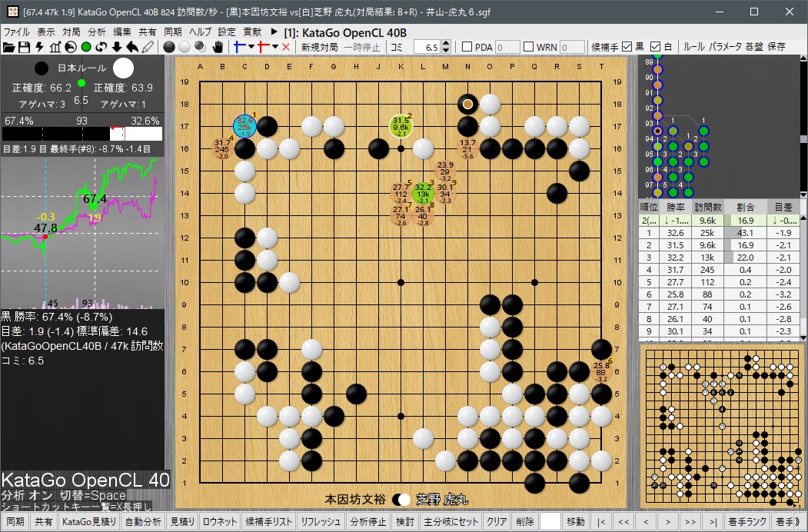Open the パラメータ toolbar item
Screen dimensions: 808x532
tap(726, 47)
